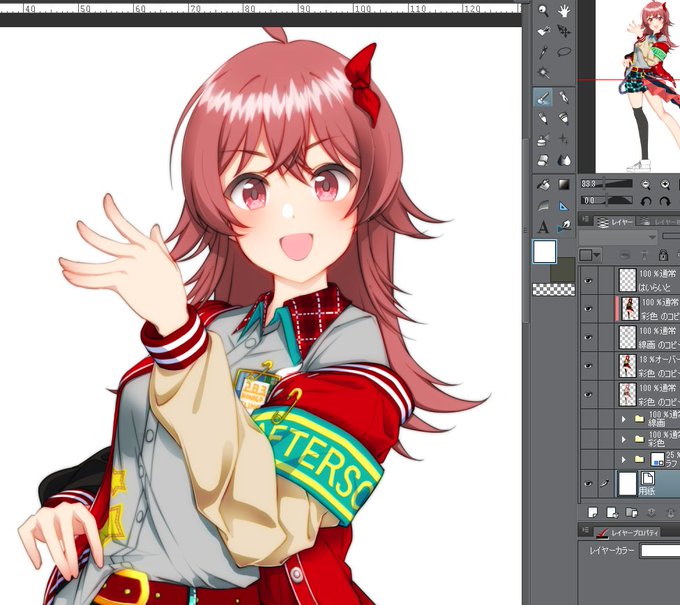The image size is (680, 605).
Task: Select the Airbrush spray tool
Action: pos(543,139)
